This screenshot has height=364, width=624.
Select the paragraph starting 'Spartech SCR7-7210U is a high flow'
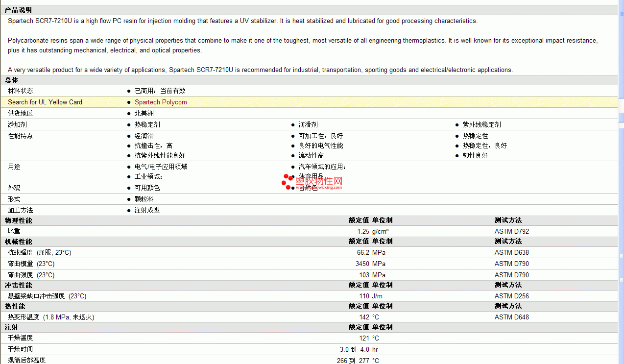[x=242, y=21]
